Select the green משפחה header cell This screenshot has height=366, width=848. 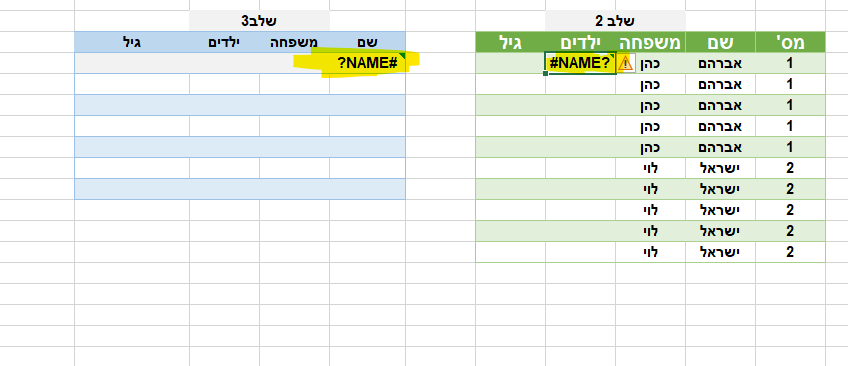(x=650, y=42)
